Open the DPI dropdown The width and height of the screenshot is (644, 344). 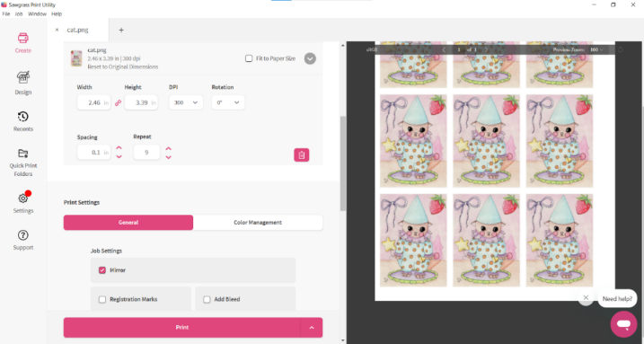point(186,102)
